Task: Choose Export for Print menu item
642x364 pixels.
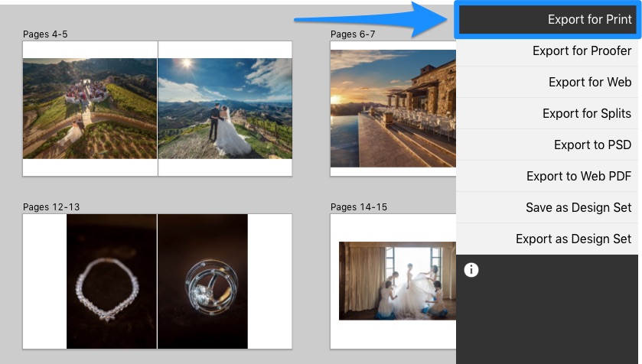Action: click(x=547, y=19)
